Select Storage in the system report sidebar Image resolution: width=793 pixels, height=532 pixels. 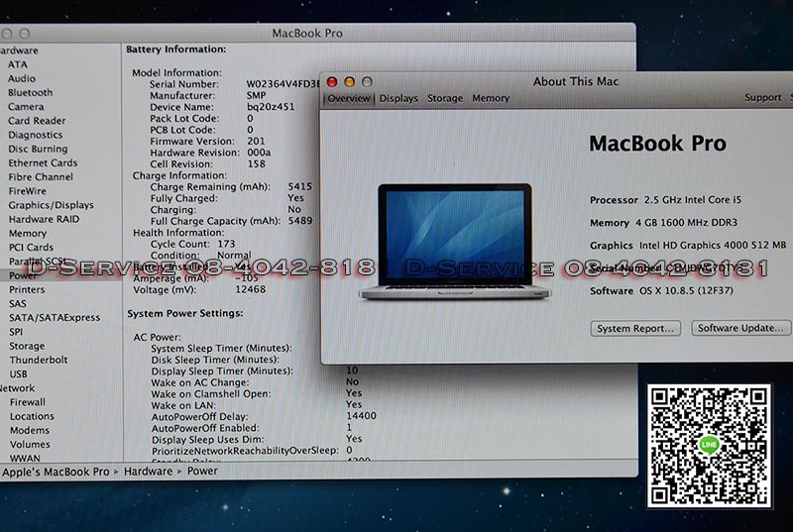point(27,346)
